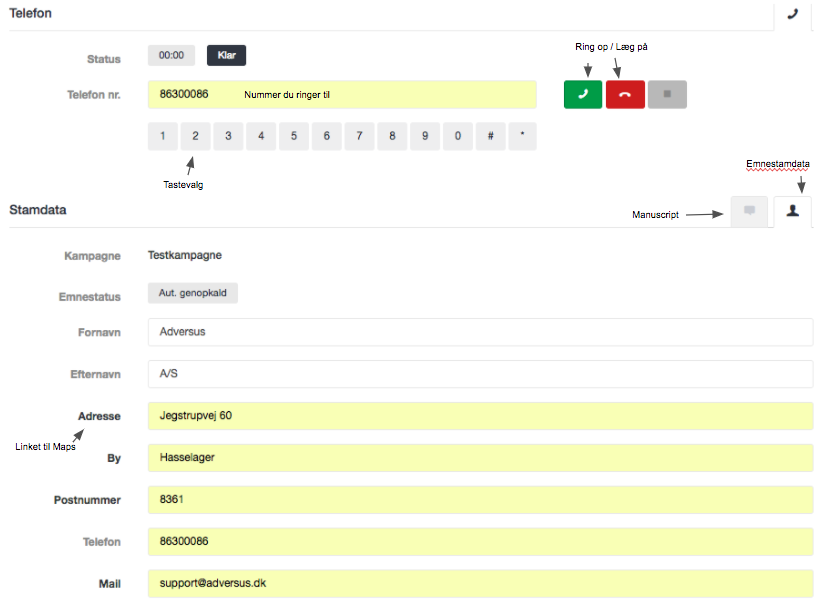
Task: Click the Status label
Action: [x=104, y=59]
